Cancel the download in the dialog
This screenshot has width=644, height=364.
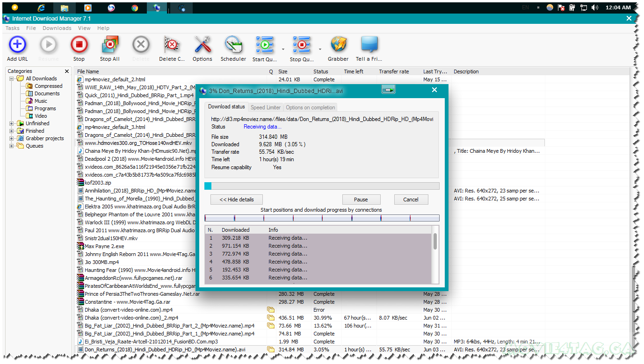point(411,200)
